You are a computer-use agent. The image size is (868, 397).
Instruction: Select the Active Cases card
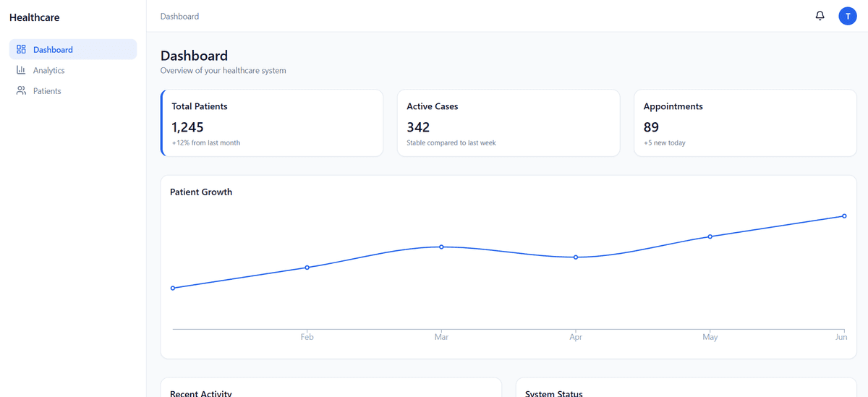click(508, 123)
